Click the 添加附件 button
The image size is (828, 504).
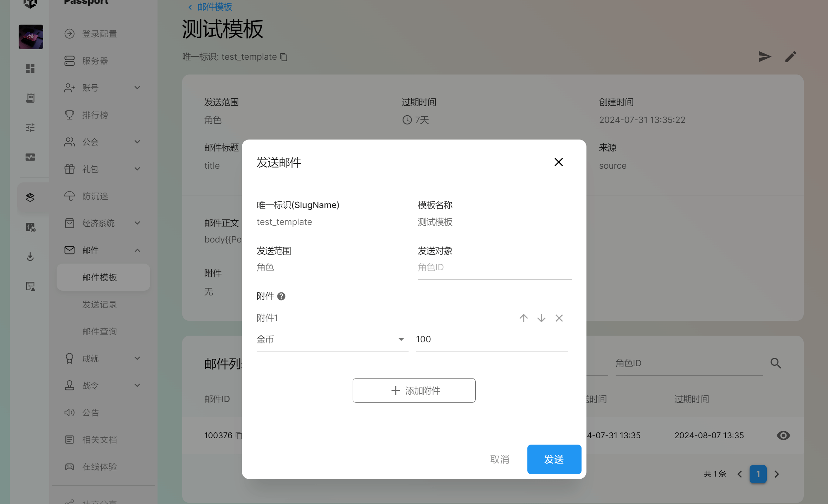[x=414, y=390]
